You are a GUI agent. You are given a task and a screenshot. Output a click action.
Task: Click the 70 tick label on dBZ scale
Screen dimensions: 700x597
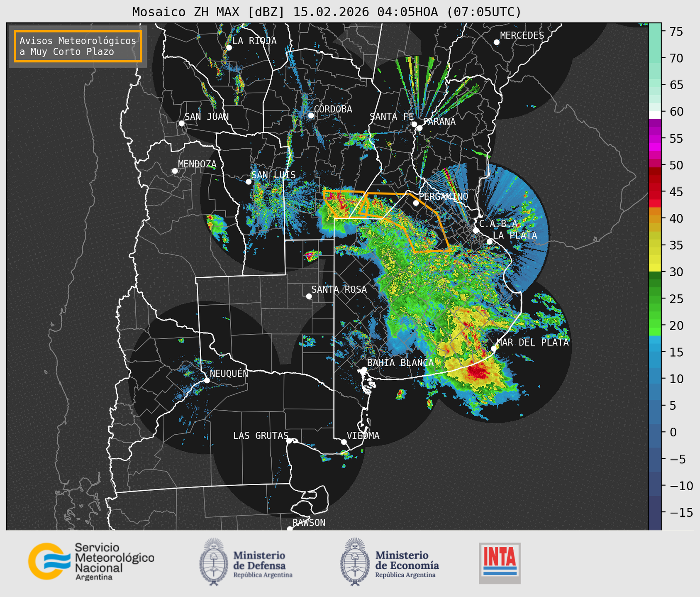(x=676, y=58)
